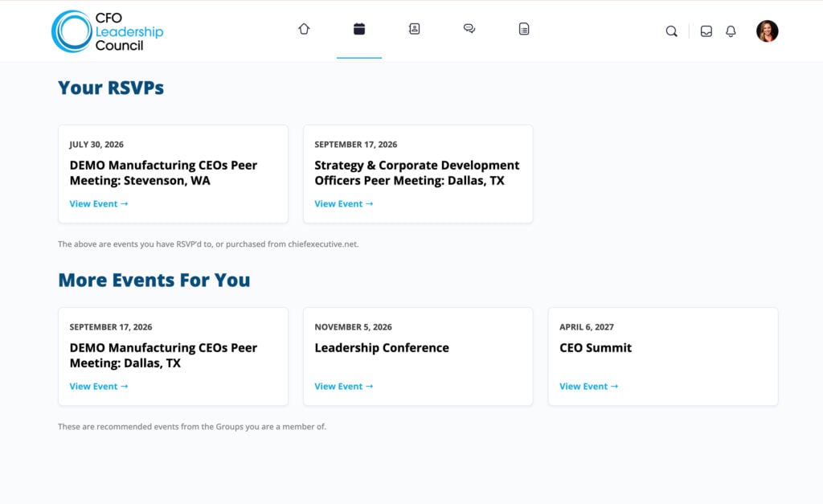View Event for Strategy & Corporate Development meeting
This screenshot has height=504, width=823.
tap(344, 203)
